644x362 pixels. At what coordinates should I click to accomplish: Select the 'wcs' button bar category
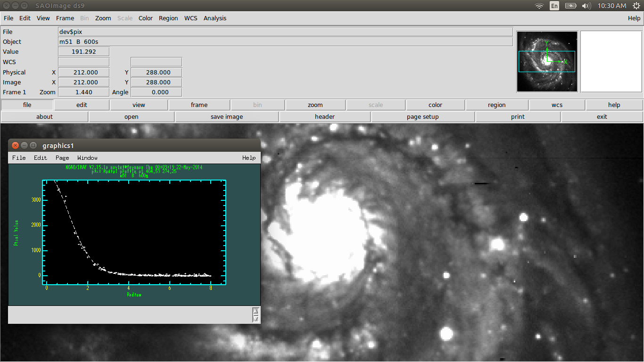(x=557, y=105)
